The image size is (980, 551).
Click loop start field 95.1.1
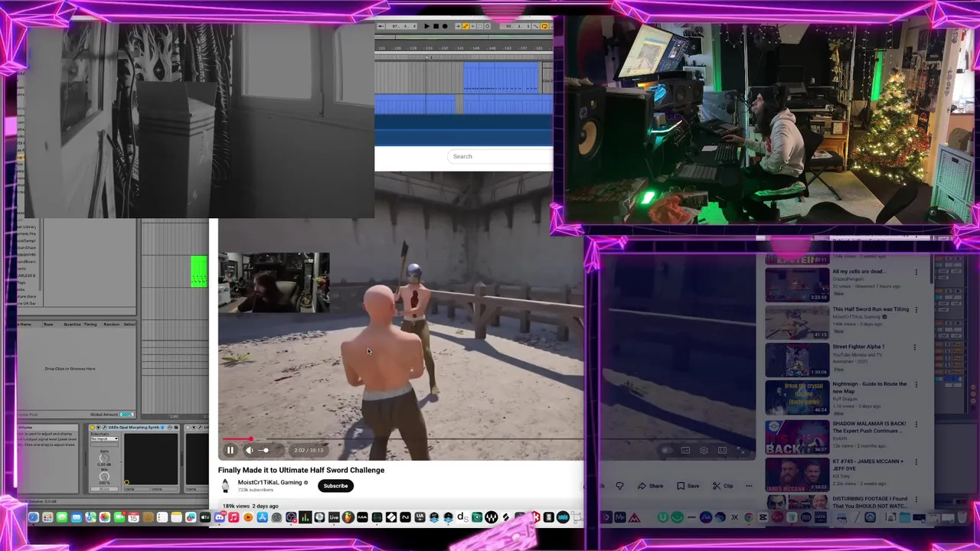(x=515, y=26)
